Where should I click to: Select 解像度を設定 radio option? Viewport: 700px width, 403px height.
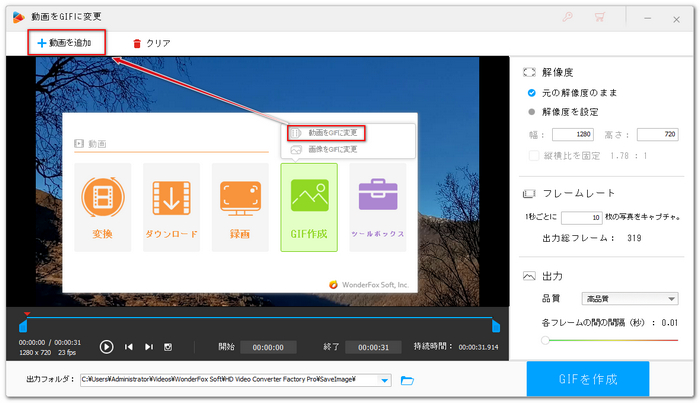tap(531, 112)
